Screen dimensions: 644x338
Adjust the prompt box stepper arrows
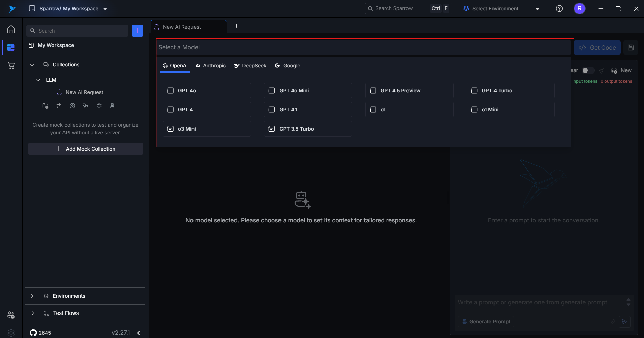coord(628,302)
